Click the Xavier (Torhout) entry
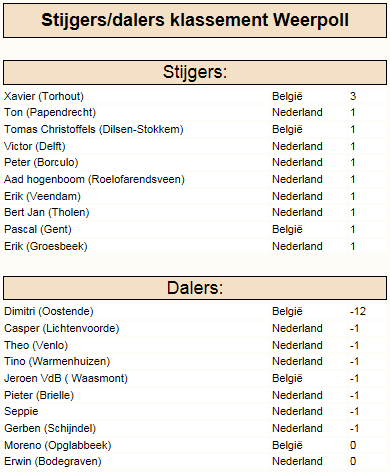390x472 pixels. click(44, 96)
